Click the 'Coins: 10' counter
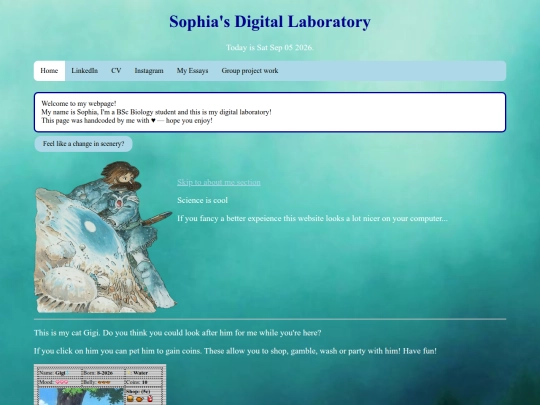Viewport: 540px width, 405px height. [136, 382]
